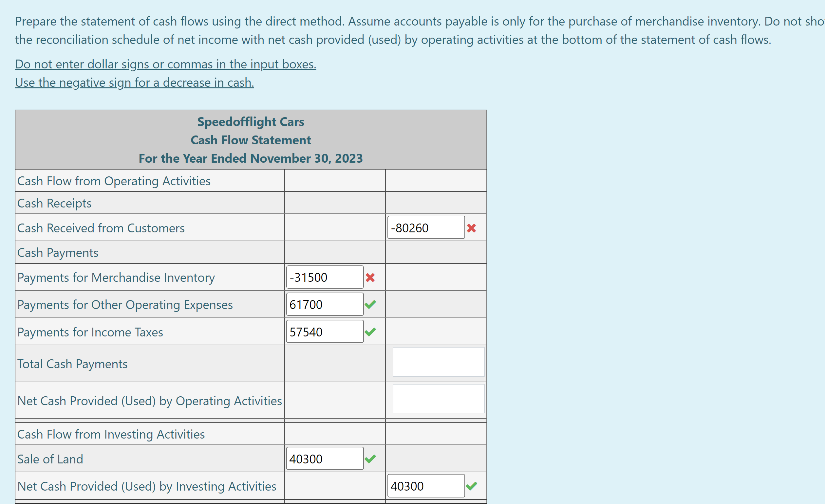Click the negative sign instruction link
This screenshot has height=504, width=825.
[134, 82]
